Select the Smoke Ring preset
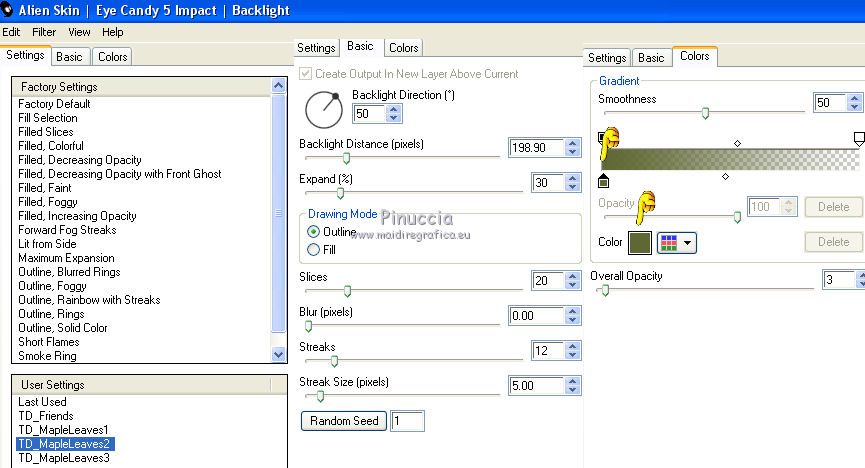Viewport: 865px width, 468px height. (x=47, y=356)
